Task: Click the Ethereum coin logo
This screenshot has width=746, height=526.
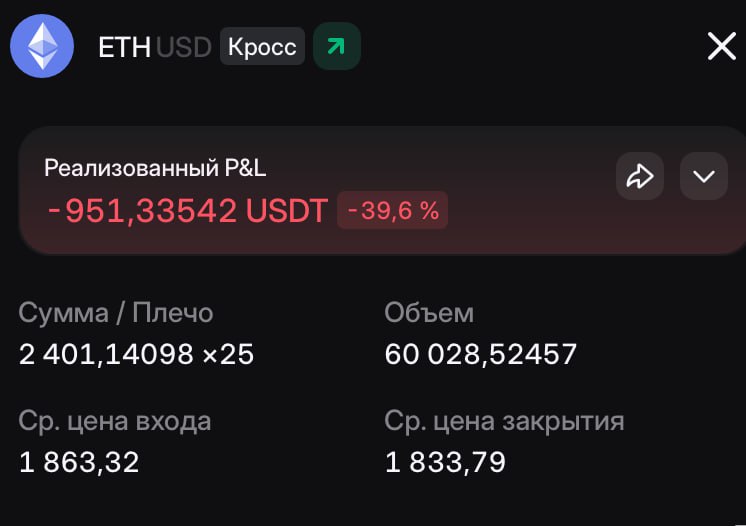Action: click(42, 46)
